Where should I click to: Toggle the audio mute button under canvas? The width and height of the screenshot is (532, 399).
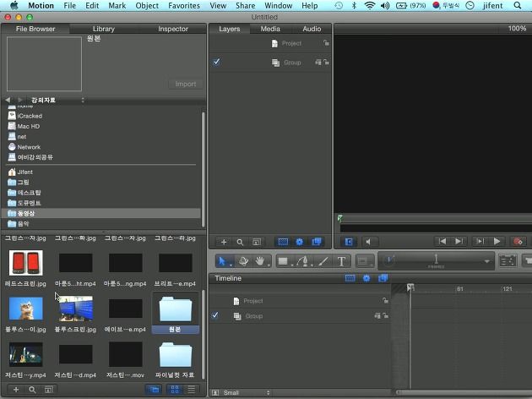click(368, 242)
